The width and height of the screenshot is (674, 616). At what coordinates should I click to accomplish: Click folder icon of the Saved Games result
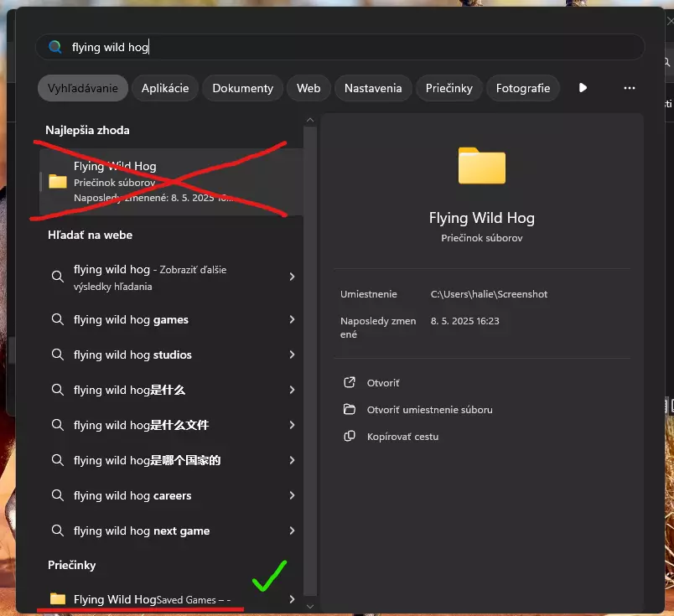coord(58,598)
